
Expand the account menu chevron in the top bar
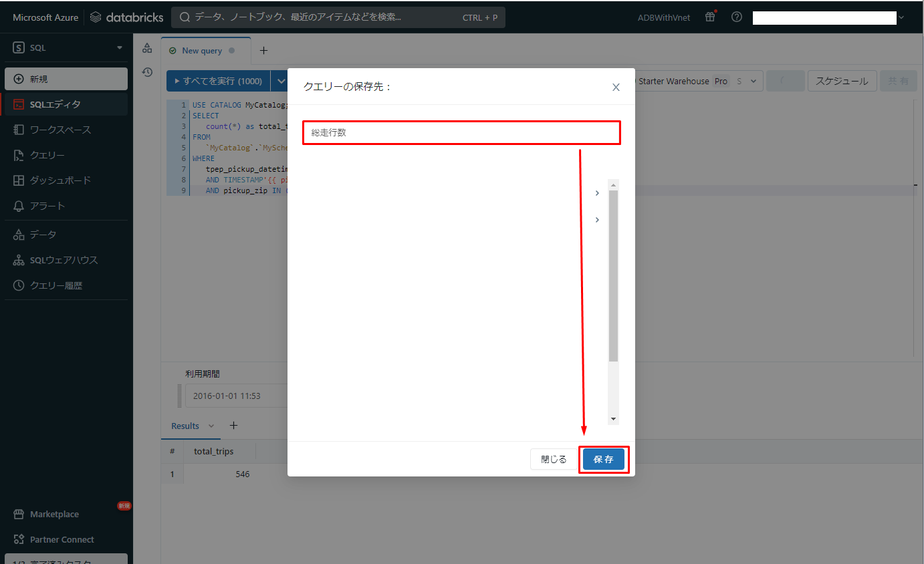click(901, 17)
